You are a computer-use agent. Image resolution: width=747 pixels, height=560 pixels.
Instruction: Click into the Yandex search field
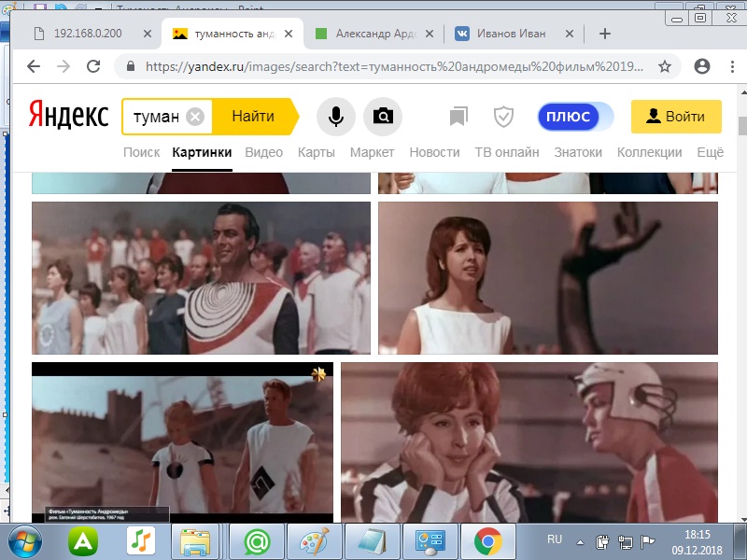pos(156,116)
